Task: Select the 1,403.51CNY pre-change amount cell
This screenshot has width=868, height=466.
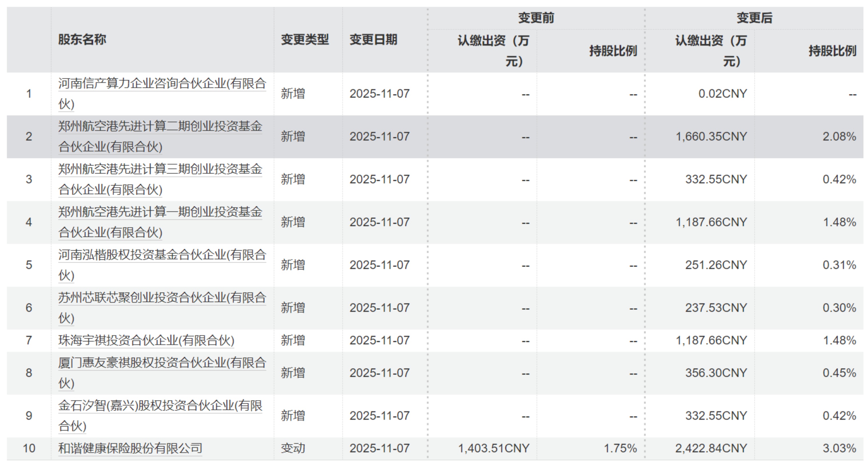Action: pos(493,448)
